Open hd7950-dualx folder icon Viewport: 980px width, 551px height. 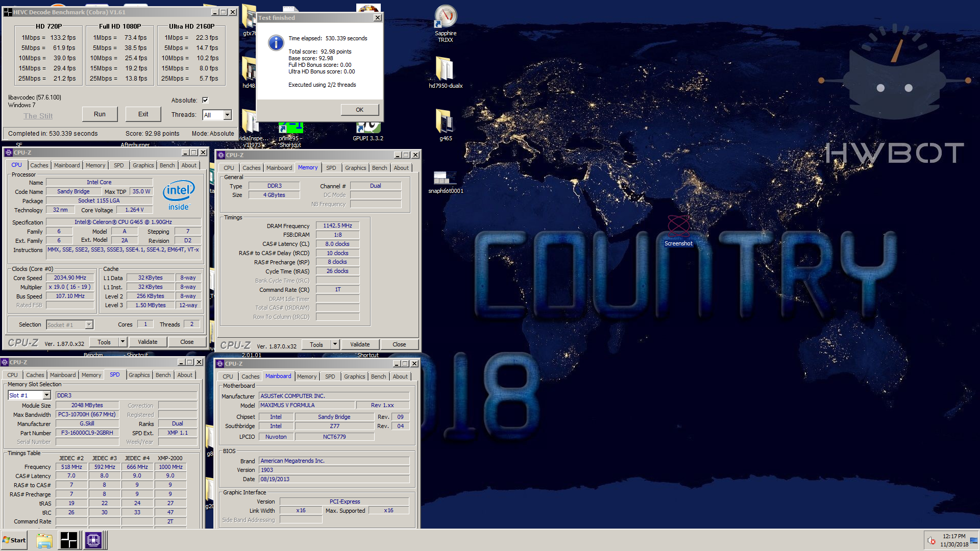tap(446, 72)
